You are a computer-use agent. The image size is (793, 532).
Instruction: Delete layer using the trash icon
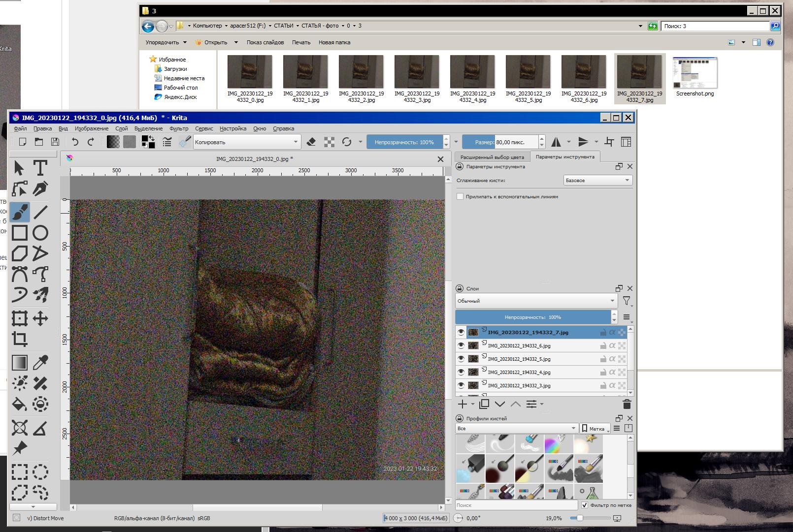pos(627,404)
